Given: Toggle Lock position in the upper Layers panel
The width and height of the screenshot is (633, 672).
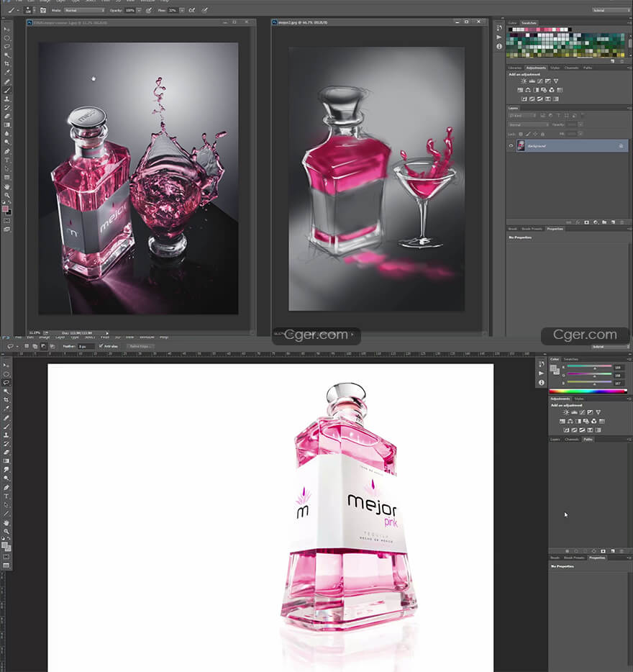Looking at the screenshot, I should 535,134.
